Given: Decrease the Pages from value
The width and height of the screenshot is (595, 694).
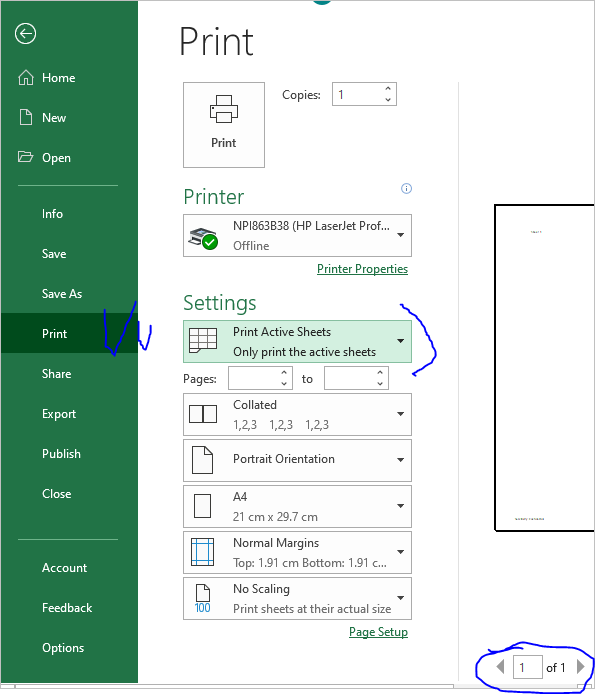Looking at the screenshot, I should click(284, 384).
